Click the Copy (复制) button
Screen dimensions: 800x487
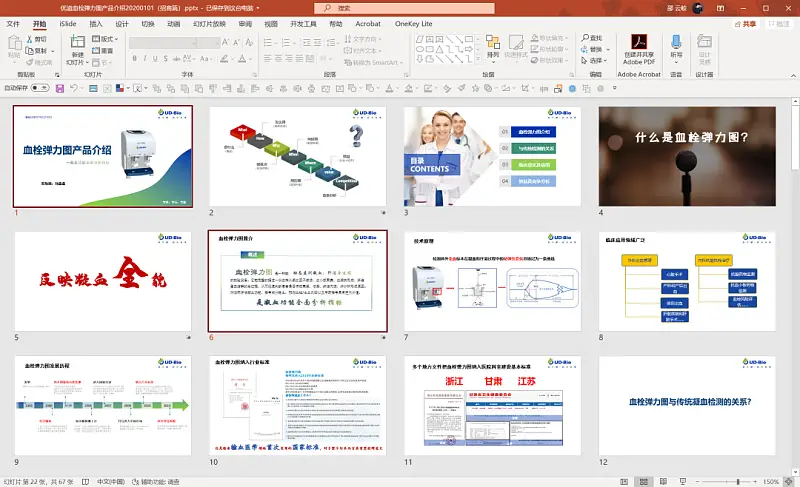pyautogui.click(x=36, y=51)
